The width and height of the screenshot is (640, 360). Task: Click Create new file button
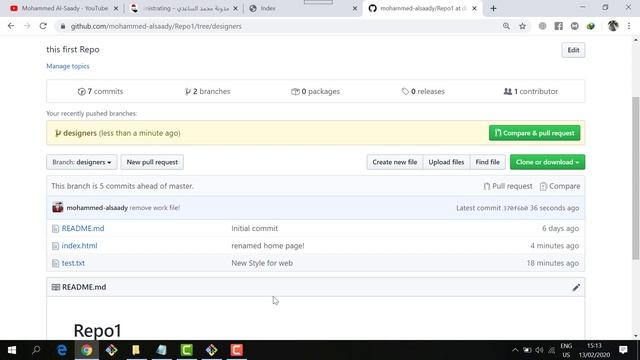click(395, 162)
